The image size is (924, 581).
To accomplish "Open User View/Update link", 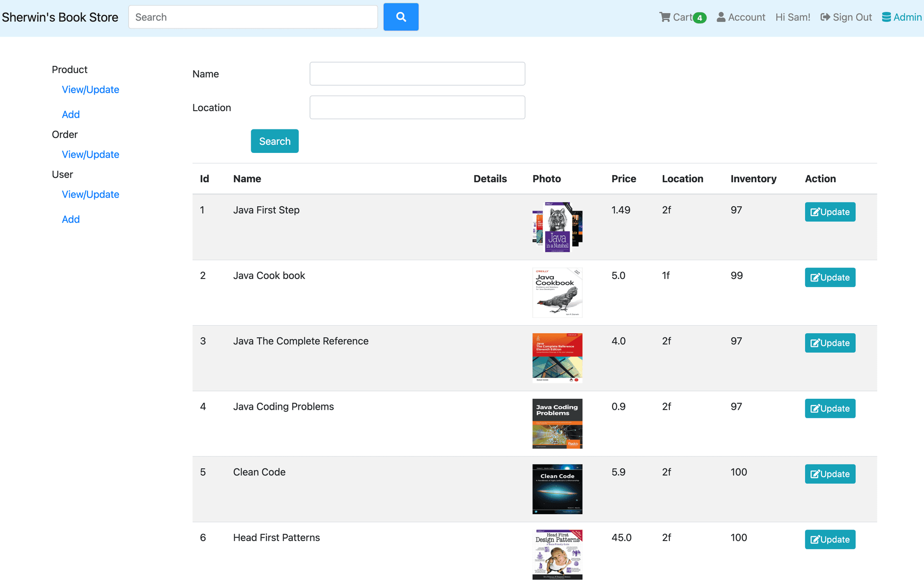I will [90, 194].
